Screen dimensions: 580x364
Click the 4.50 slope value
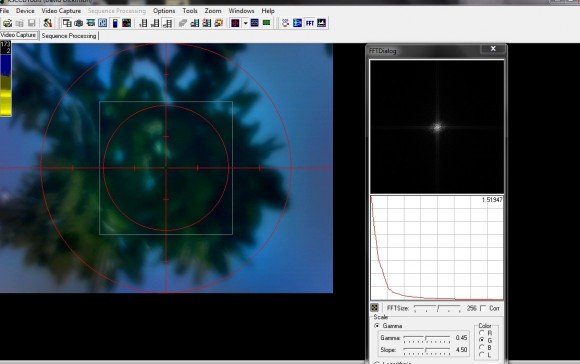pyautogui.click(x=461, y=350)
